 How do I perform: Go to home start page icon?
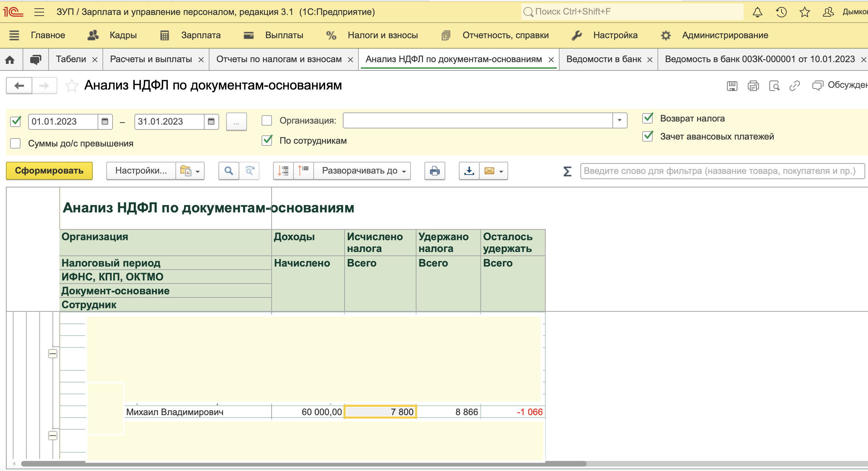pos(10,60)
